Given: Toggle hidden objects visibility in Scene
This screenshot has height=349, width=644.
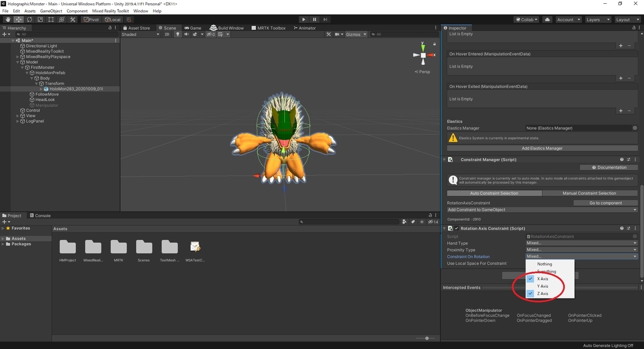Looking at the screenshot, I should (x=210, y=34).
